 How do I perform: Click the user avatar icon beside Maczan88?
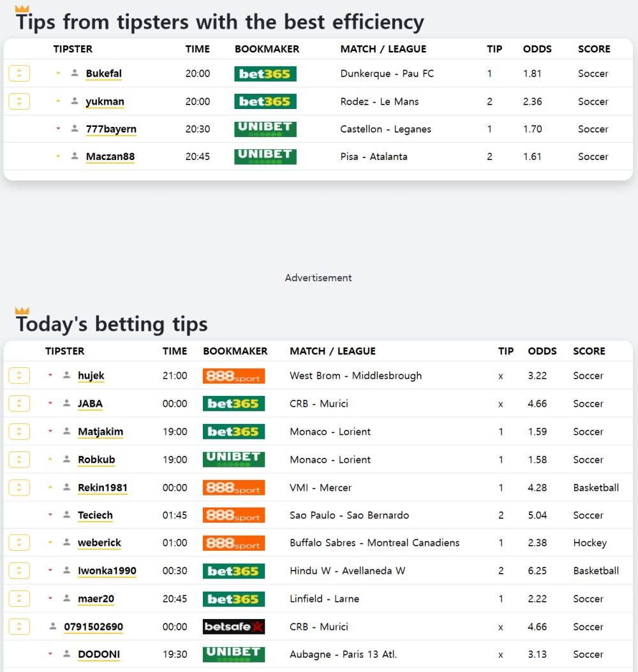(75, 156)
